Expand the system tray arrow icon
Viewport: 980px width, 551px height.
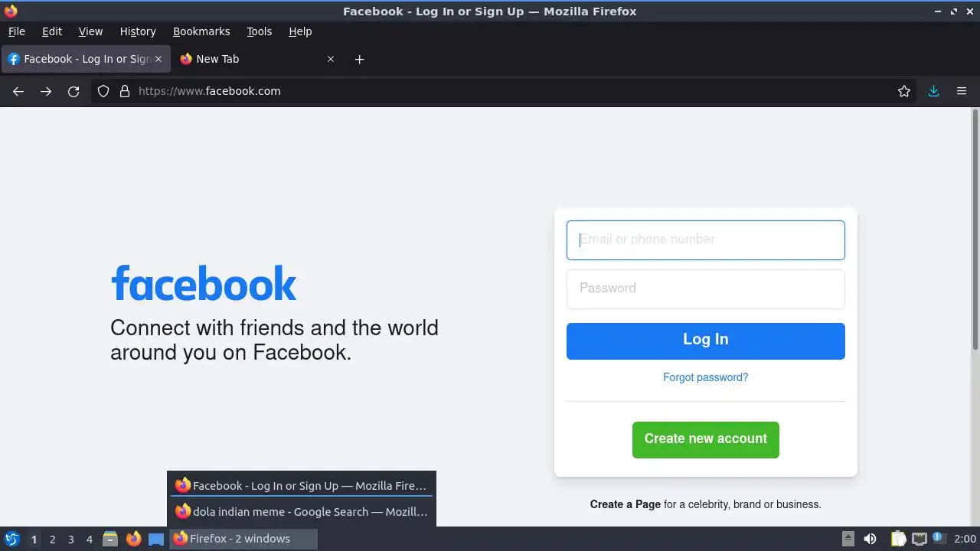[x=848, y=539]
